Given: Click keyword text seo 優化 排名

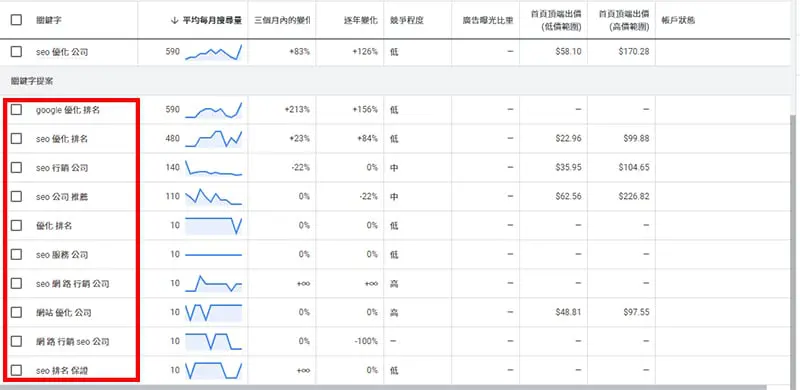Looking at the screenshot, I should pos(62,139).
